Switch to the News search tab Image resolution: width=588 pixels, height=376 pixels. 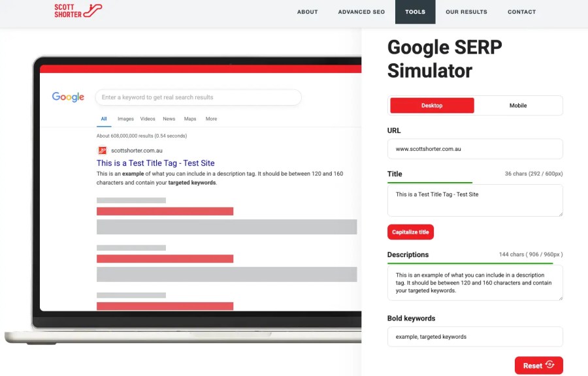click(169, 119)
